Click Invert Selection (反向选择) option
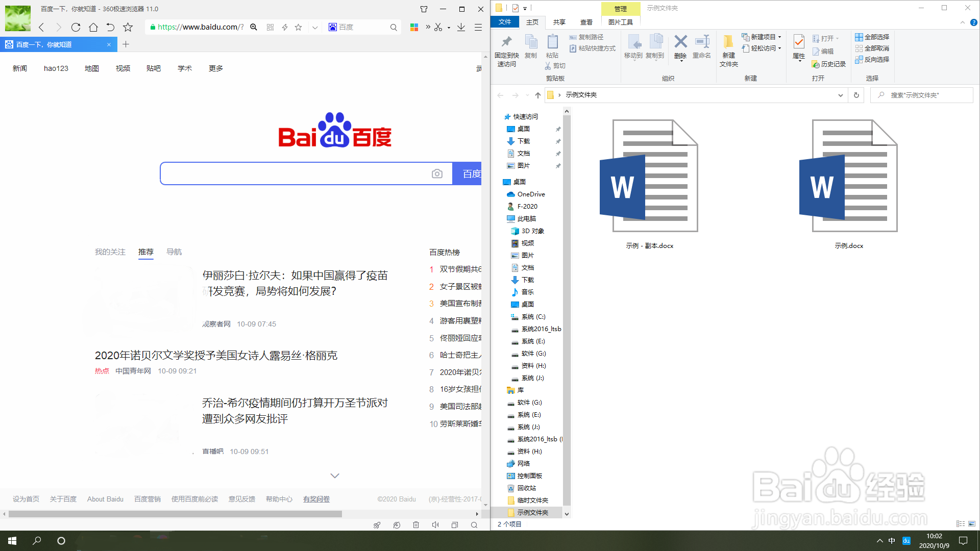Viewport: 980px width, 551px height. click(872, 59)
